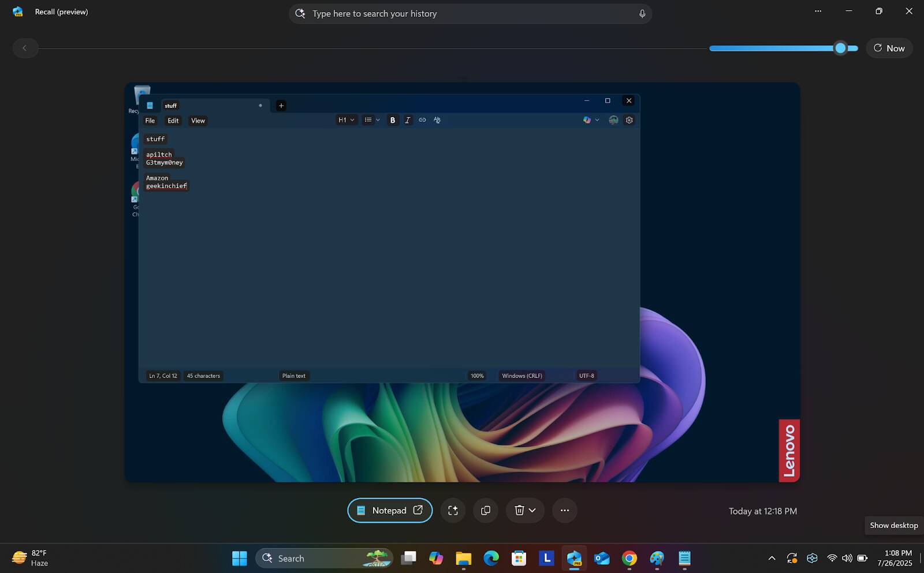
Task: Click the UTF-8 encoding status
Action: (587, 376)
